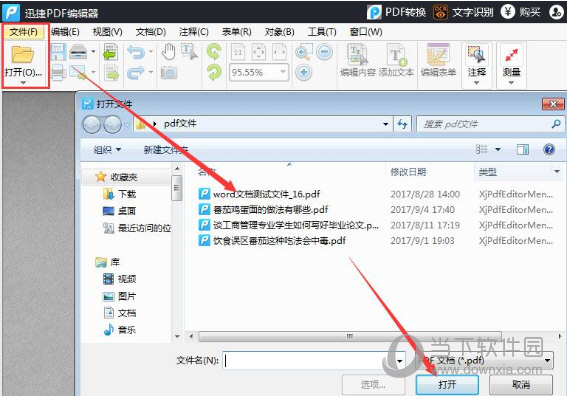Expand the 95.55% zoom dropdown
Image resolution: width=567 pixels, height=399 pixels.
(283, 72)
